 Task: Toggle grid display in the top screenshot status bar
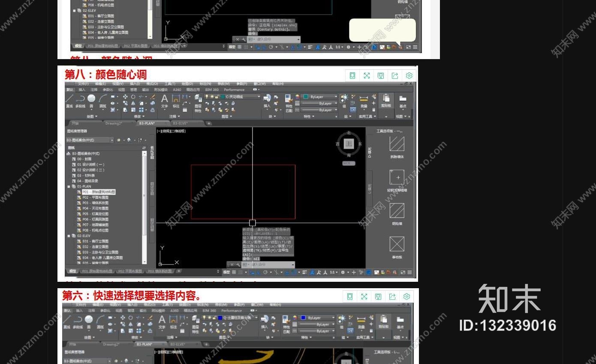click(240, 47)
